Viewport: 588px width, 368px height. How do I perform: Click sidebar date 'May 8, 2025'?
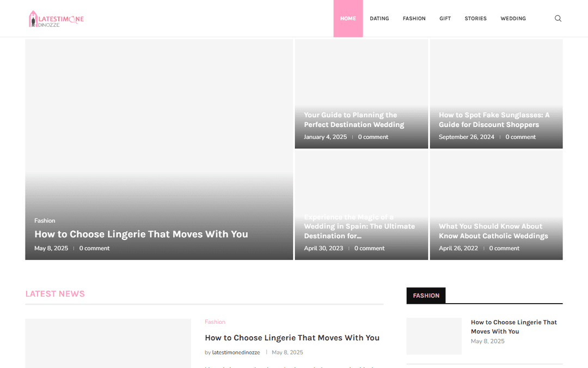tap(487, 341)
